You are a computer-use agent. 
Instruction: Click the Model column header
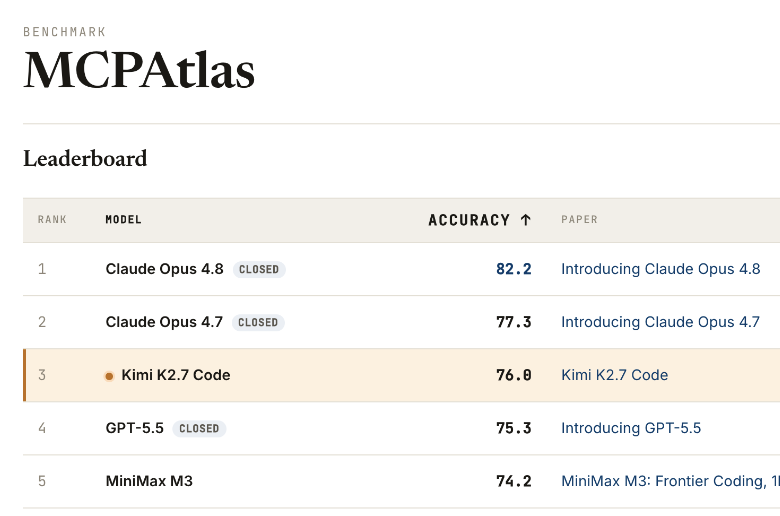pos(123,219)
